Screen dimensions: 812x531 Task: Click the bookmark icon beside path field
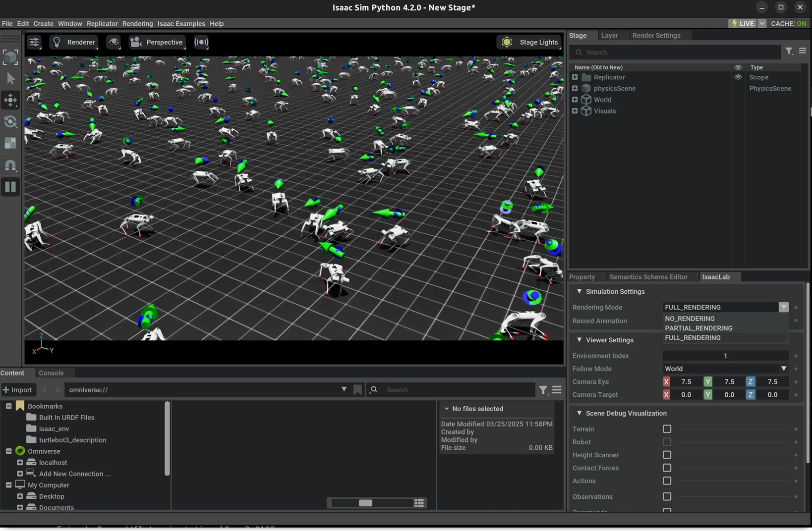click(x=357, y=390)
